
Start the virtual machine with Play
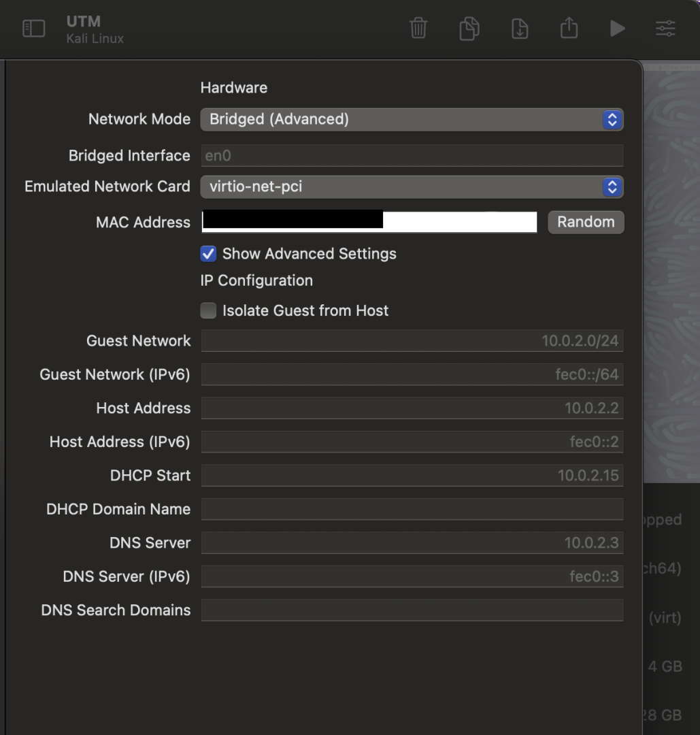(x=617, y=29)
